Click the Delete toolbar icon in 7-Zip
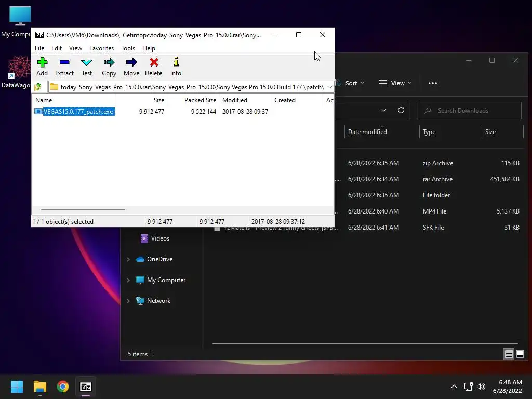532x399 pixels. pyautogui.click(x=154, y=66)
